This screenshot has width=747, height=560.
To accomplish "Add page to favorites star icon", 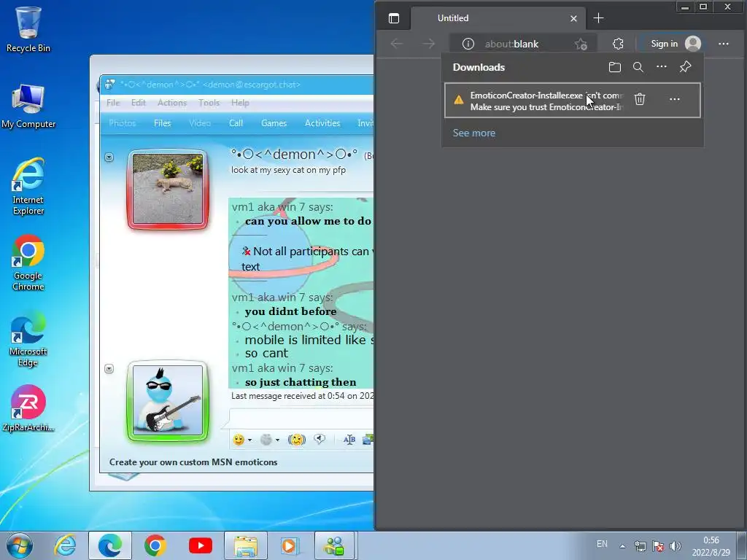I will pos(581,44).
